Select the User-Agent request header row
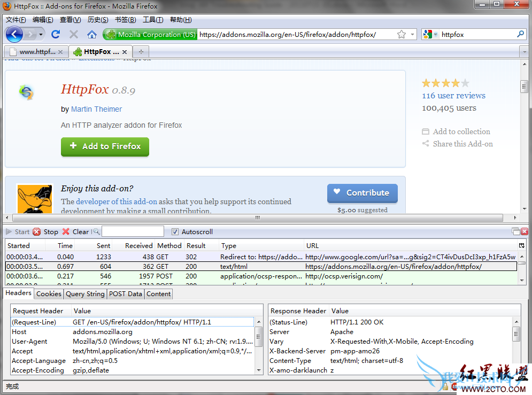The width and height of the screenshot is (532, 395). (x=133, y=342)
